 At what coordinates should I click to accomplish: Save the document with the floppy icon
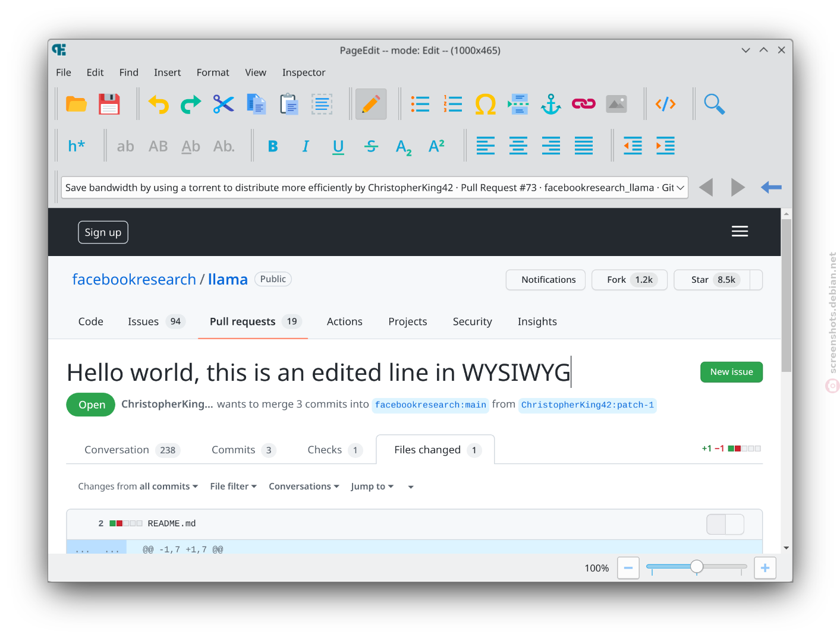(109, 104)
